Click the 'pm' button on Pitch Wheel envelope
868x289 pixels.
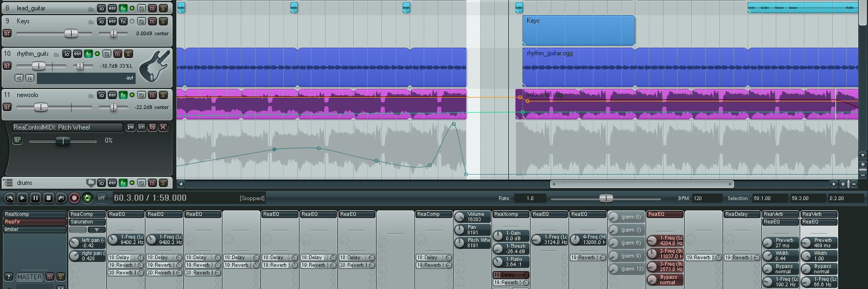(x=131, y=127)
